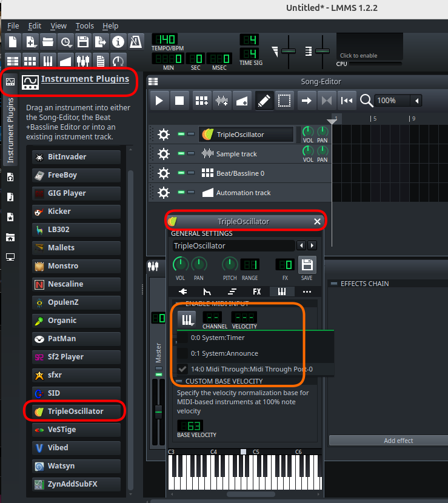The width and height of the screenshot is (448, 503).
Task: Show FX-Mixer window icon
Action: 83,61
